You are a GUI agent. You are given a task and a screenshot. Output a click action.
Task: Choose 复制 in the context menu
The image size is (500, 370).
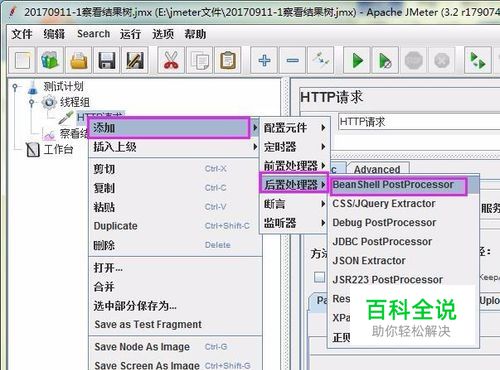pyautogui.click(x=175, y=188)
